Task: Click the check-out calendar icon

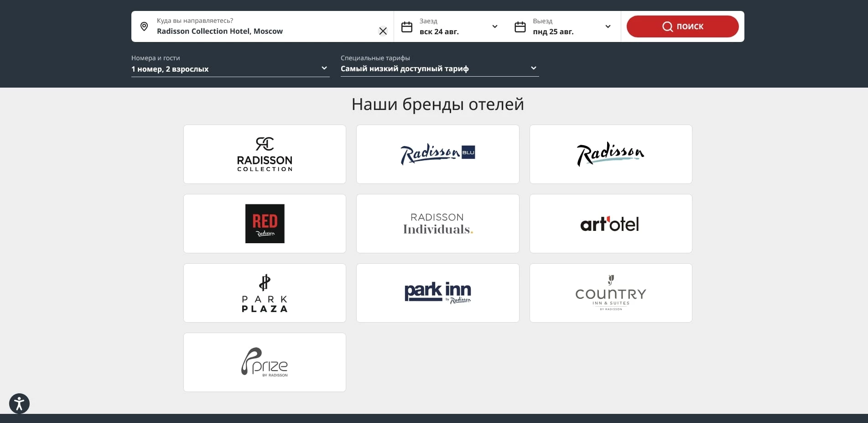Action: pyautogui.click(x=520, y=26)
